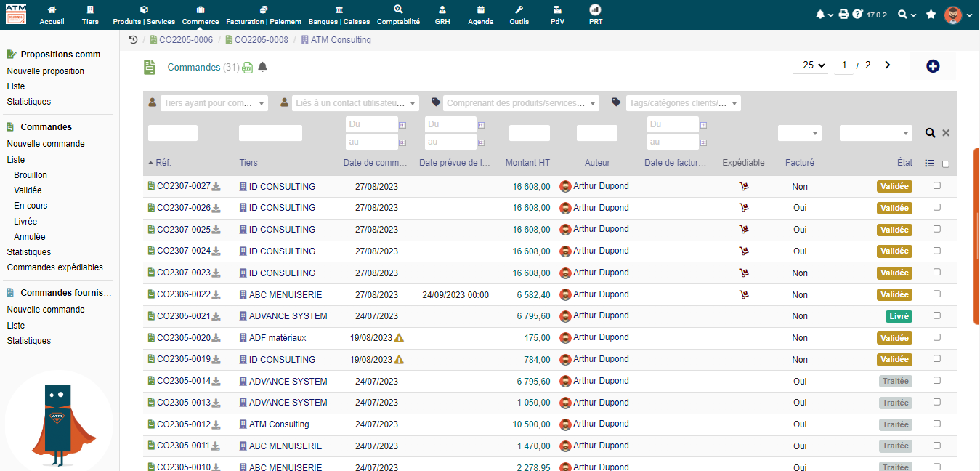Select all rows with header checkbox
The width and height of the screenshot is (980, 471).
click(x=945, y=164)
